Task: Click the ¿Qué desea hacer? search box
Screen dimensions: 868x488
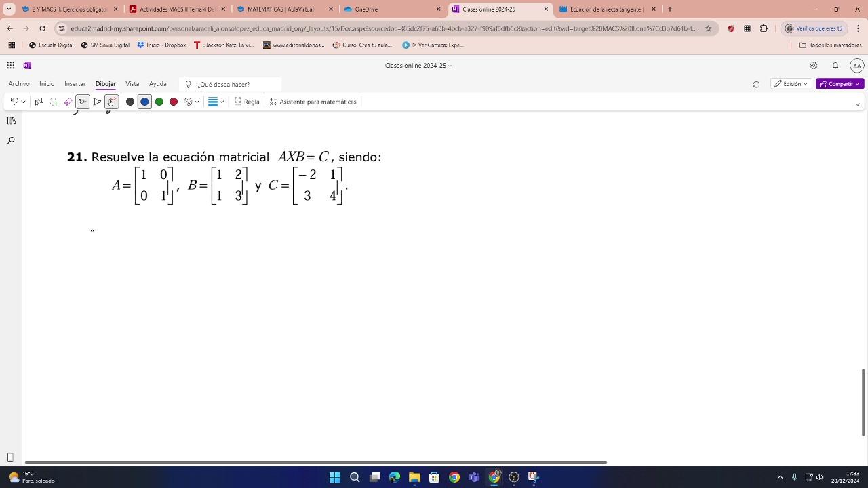Action: [x=231, y=85]
